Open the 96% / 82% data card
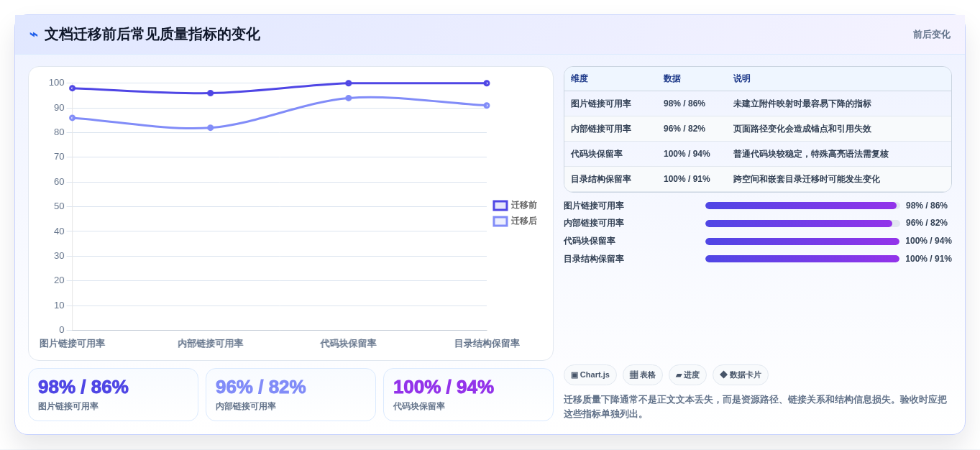The height and width of the screenshot is (450, 980). coord(290,395)
